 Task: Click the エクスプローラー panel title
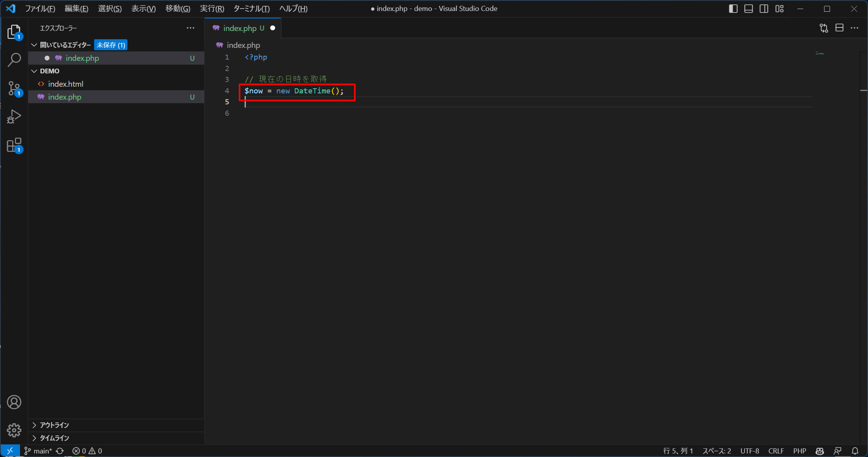[x=58, y=28]
